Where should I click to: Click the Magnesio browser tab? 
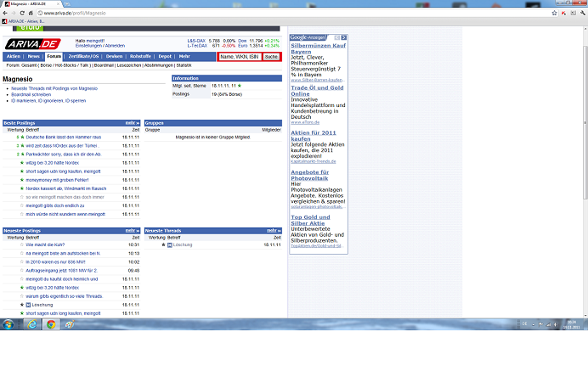(31, 3)
